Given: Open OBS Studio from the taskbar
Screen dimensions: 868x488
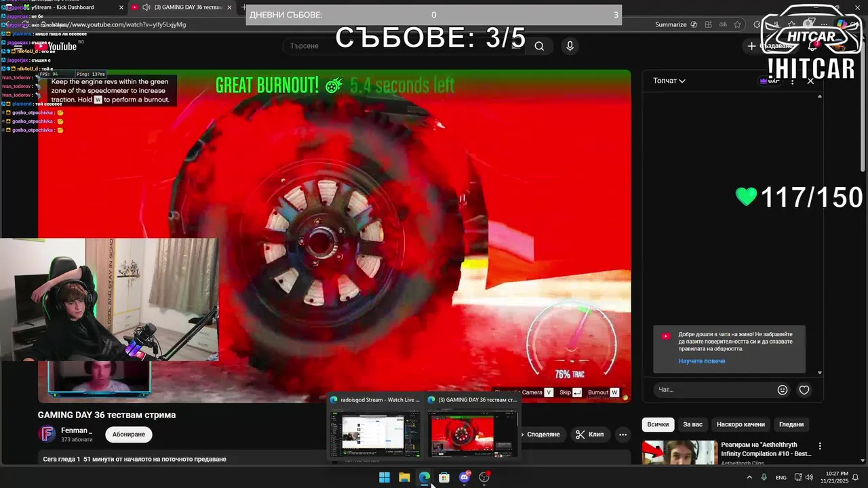Looking at the screenshot, I should (484, 477).
